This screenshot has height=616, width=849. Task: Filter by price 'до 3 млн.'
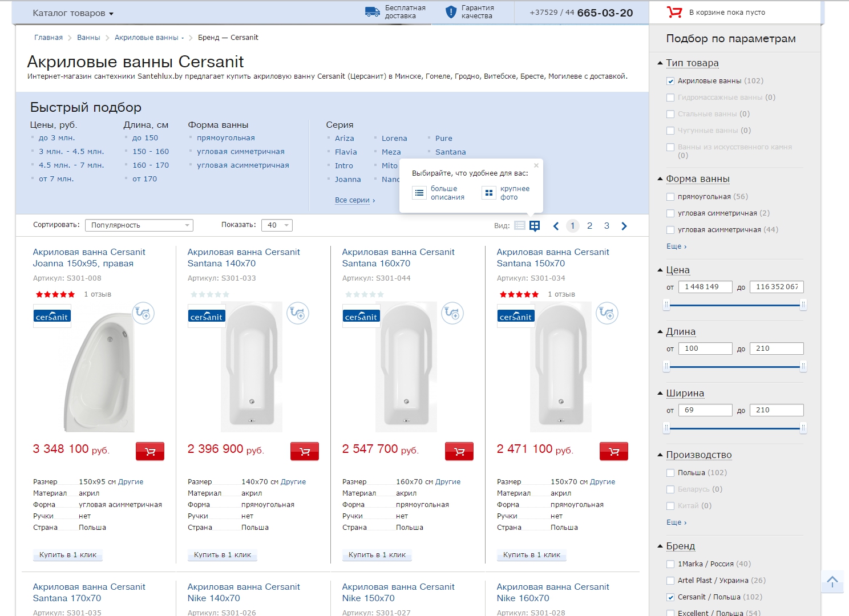57,138
